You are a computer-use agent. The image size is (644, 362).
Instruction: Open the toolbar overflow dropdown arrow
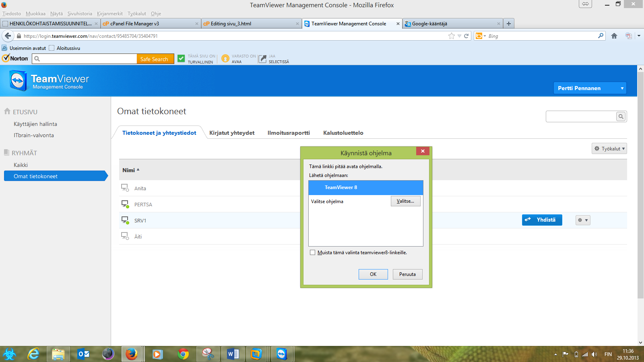(x=639, y=36)
